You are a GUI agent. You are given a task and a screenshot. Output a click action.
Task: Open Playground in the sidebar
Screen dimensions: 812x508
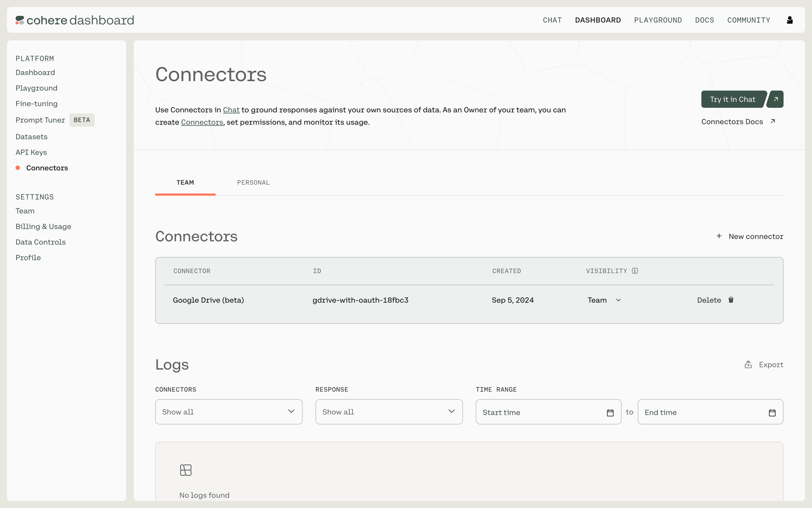[36, 88]
